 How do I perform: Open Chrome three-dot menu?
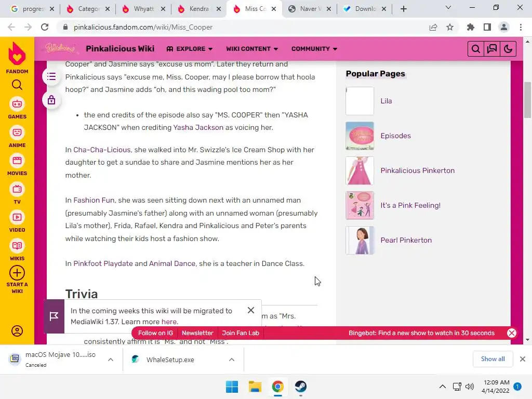pos(521,27)
